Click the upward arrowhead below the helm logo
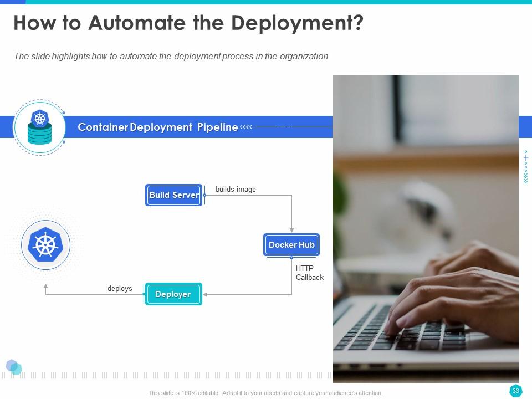Image resolution: width=532 pixels, height=399 pixels. (x=45, y=287)
